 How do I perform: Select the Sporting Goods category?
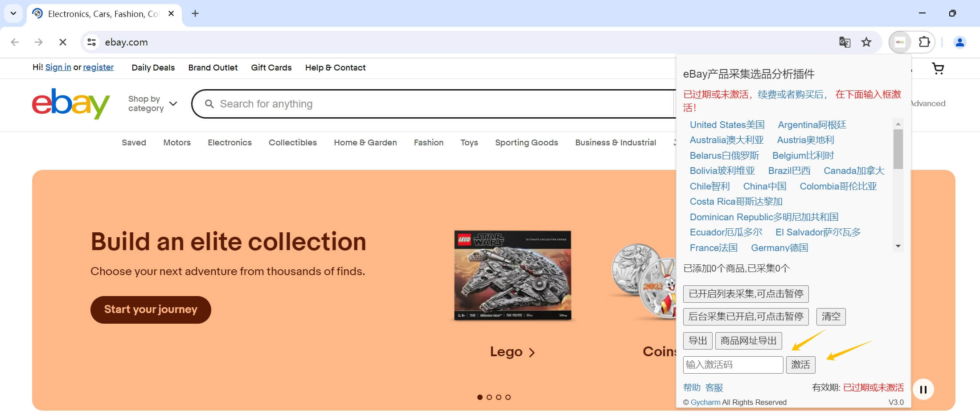pyautogui.click(x=526, y=142)
